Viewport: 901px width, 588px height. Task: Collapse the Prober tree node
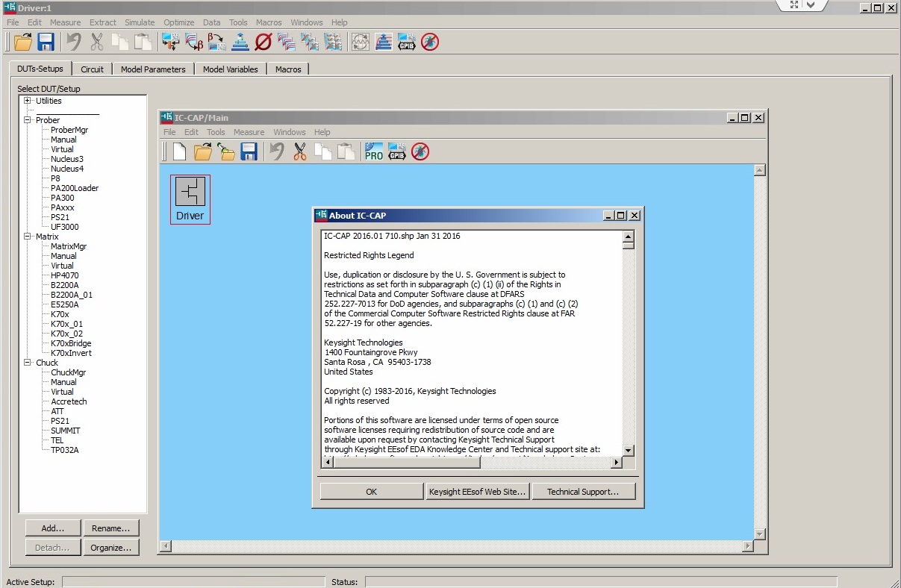coord(28,120)
